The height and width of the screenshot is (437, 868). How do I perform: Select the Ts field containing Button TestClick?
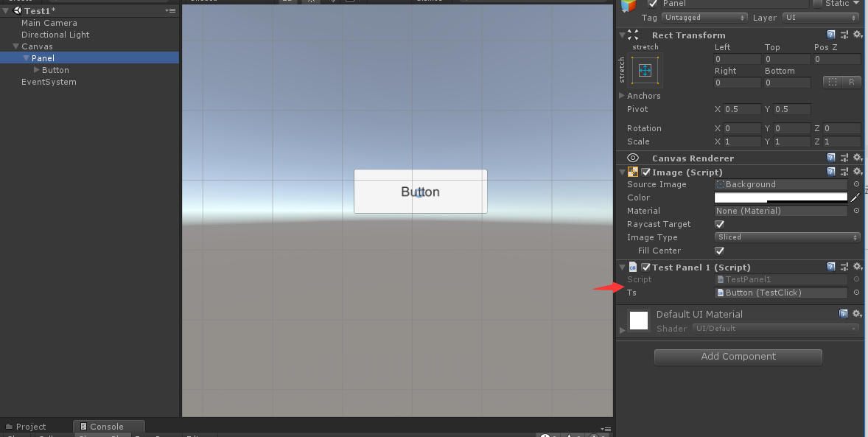780,293
